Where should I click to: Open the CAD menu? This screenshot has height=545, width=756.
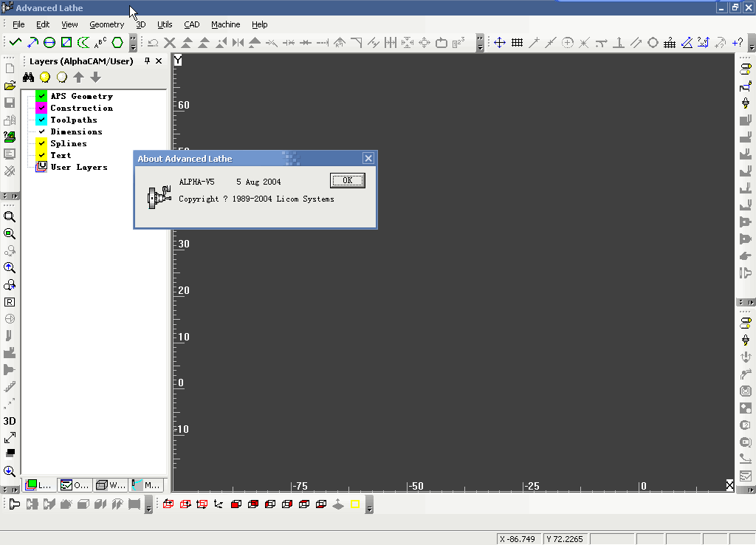(191, 24)
